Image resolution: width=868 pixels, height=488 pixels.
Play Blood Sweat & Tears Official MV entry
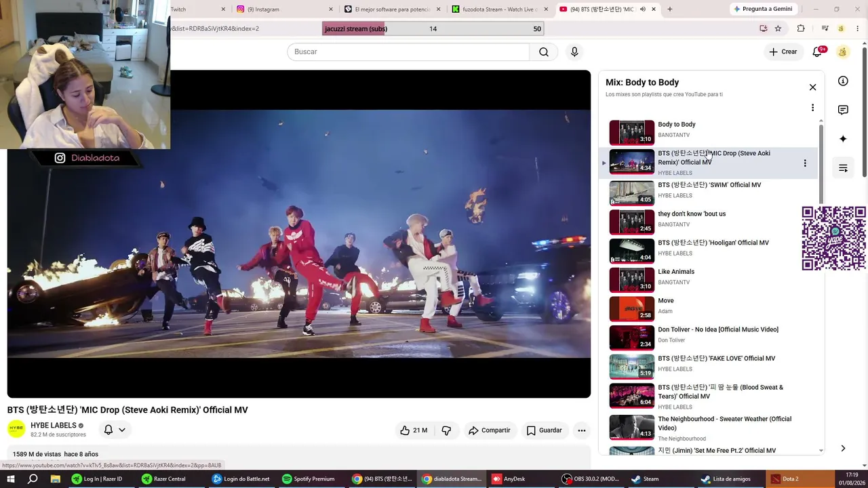click(707, 396)
